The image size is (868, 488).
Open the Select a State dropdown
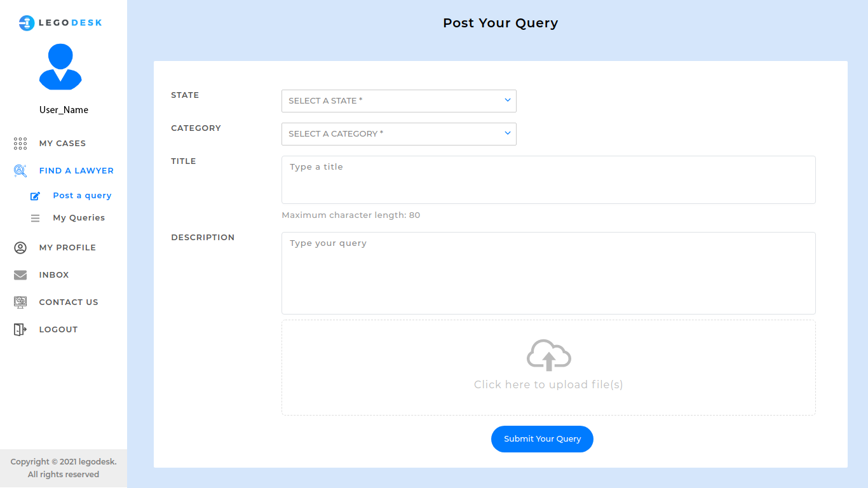[x=399, y=101]
